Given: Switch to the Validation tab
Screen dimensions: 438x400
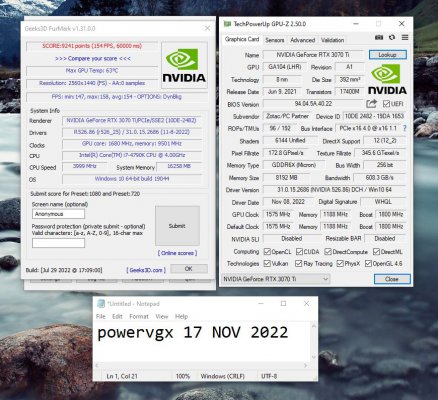Looking at the screenshot, I should click(332, 40).
